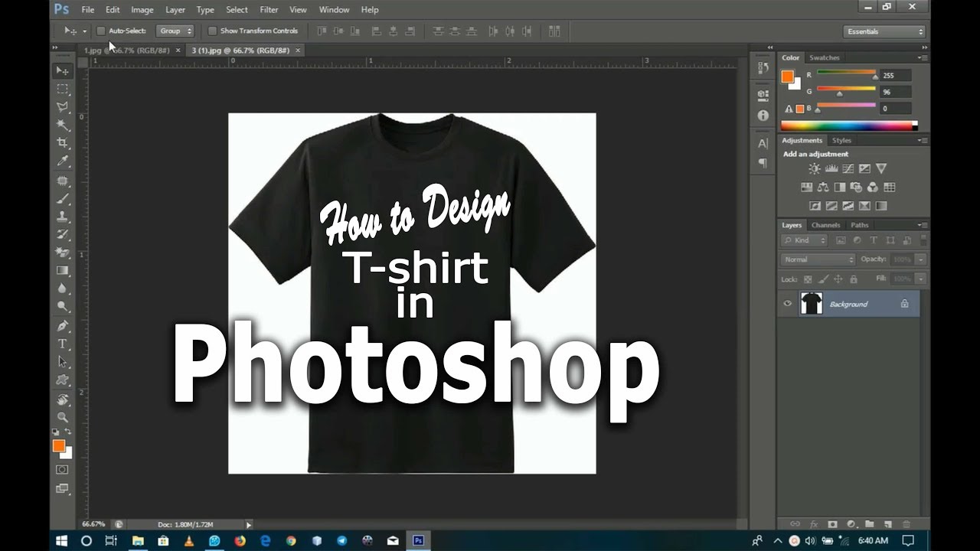
Task: Toggle pixel layer filter
Action: pos(841,240)
